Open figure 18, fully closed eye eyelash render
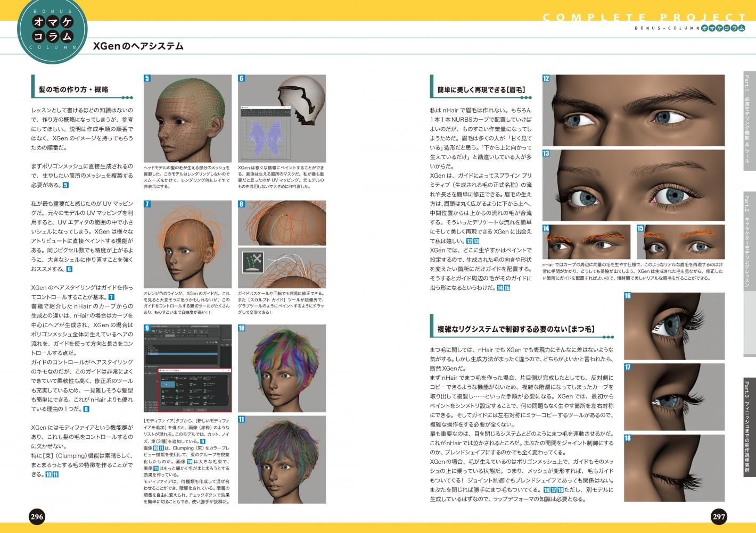This screenshot has width=756, height=533. pyautogui.click(x=675, y=468)
